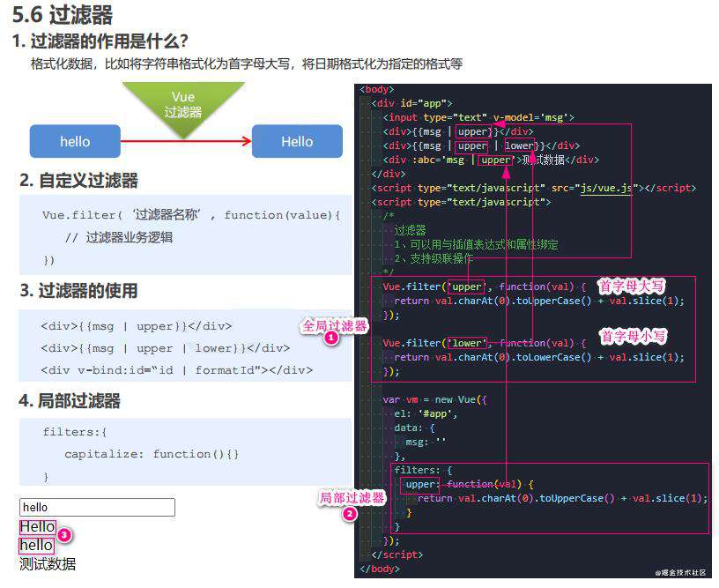
Task: Click "{{msg | upper | lower}}" in light code block
Action: pyautogui.click(x=165, y=348)
